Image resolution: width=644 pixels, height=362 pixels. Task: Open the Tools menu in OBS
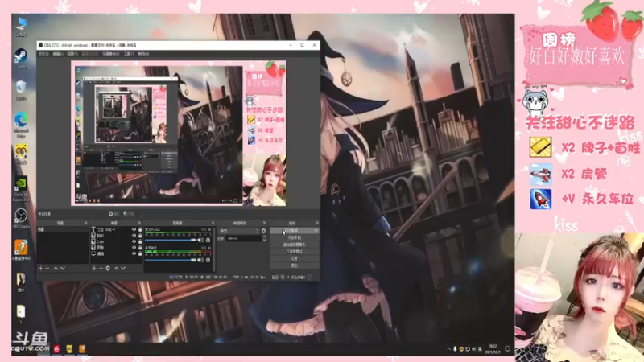129,54
